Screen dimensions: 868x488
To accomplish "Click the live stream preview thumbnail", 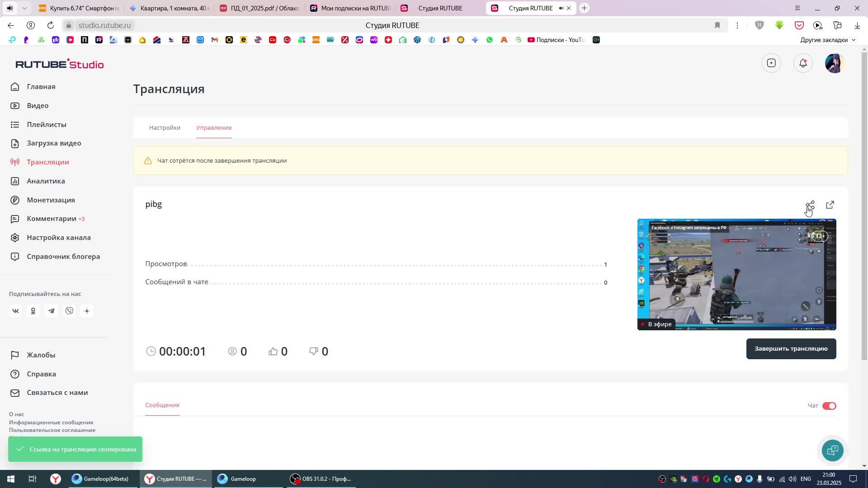I will (x=736, y=274).
